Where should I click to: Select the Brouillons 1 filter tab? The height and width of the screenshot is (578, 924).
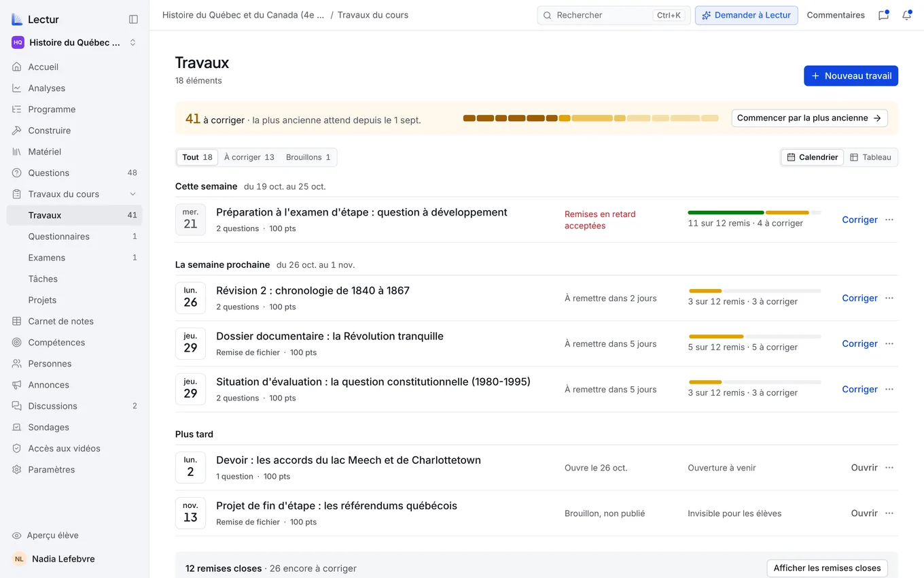click(x=308, y=157)
